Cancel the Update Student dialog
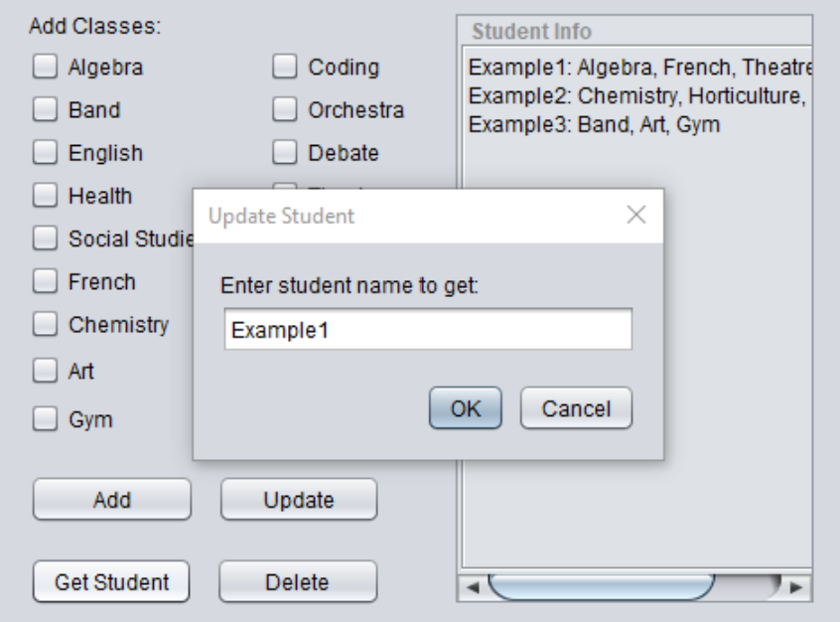840x622 pixels. (x=576, y=408)
